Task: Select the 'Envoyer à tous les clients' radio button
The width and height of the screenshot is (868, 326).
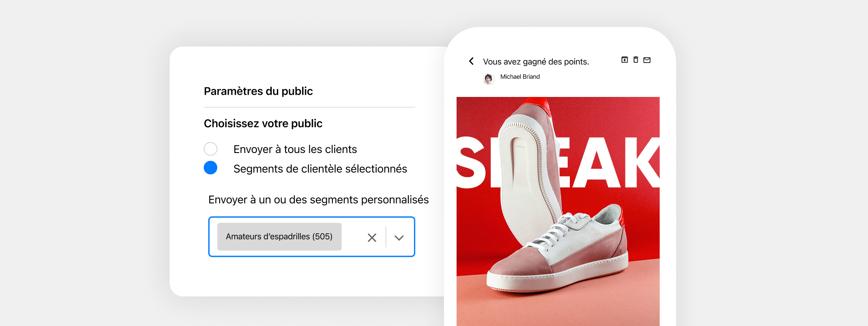Action: [210, 149]
